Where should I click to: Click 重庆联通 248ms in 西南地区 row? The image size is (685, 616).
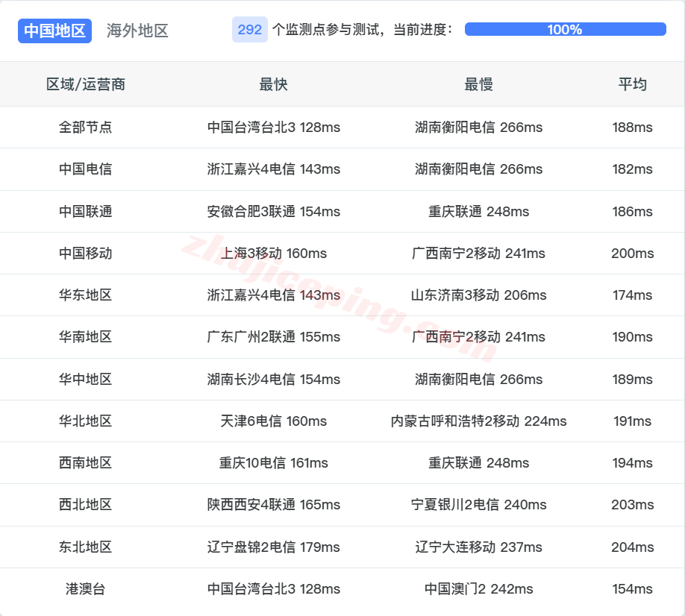point(479,463)
